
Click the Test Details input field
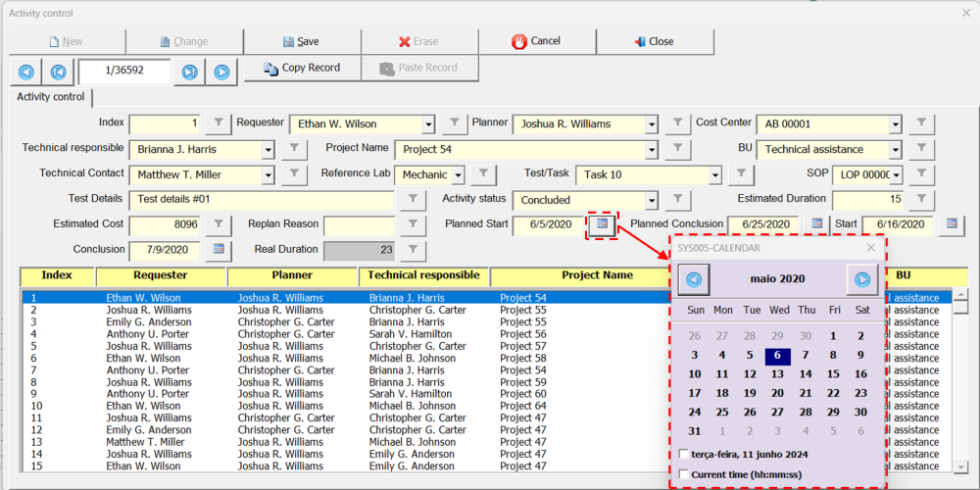[x=262, y=201]
